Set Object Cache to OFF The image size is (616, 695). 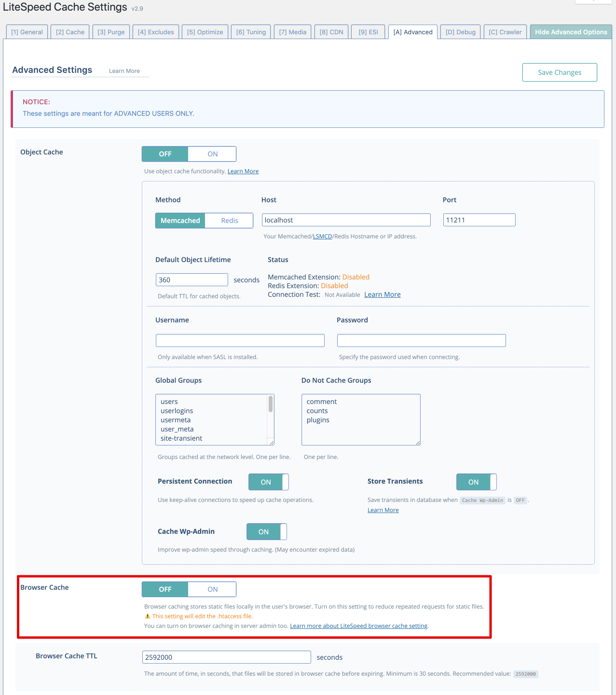click(x=165, y=154)
